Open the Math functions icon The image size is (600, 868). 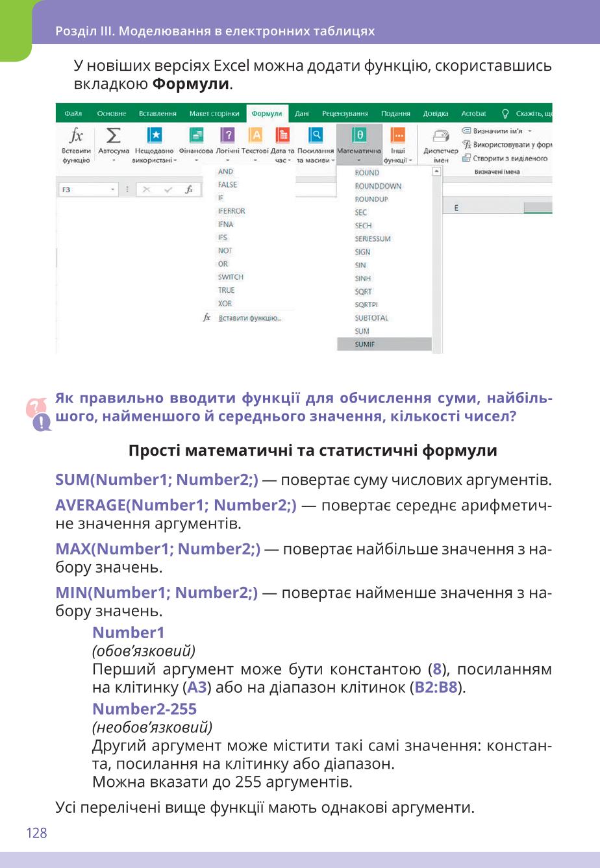click(359, 134)
